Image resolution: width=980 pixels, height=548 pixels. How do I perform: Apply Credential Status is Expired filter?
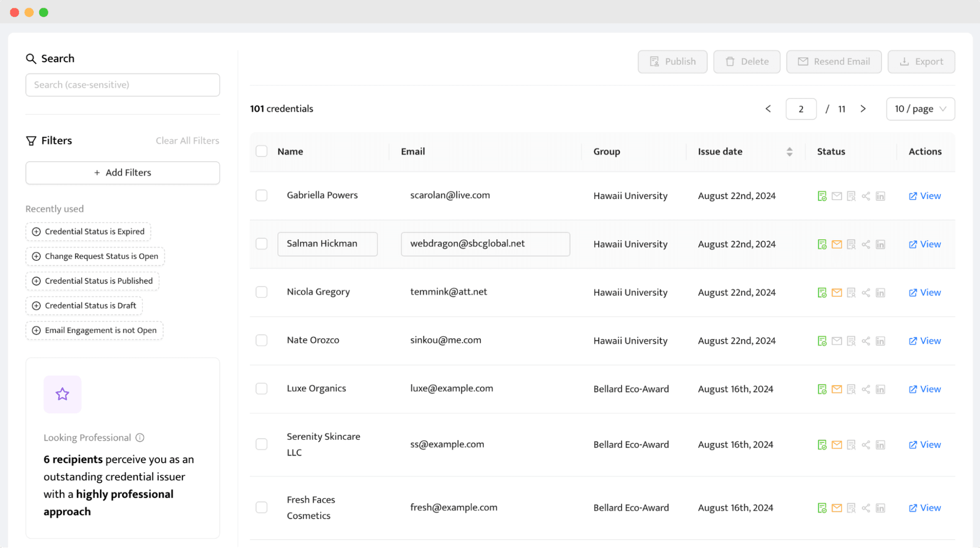point(88,232)
